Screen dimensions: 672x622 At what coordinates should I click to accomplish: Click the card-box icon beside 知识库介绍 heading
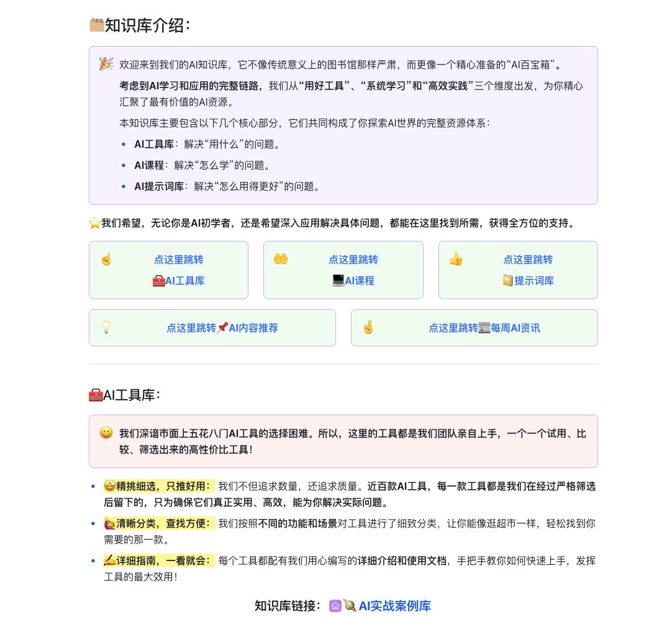96,25
